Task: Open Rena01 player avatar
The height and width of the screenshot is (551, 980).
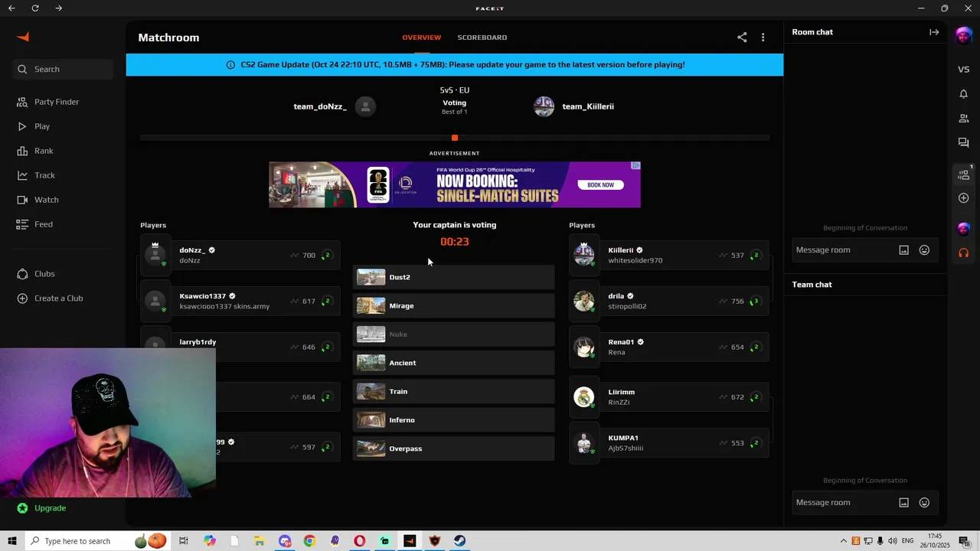Action: pyautogui.click(x=584, y=347)
